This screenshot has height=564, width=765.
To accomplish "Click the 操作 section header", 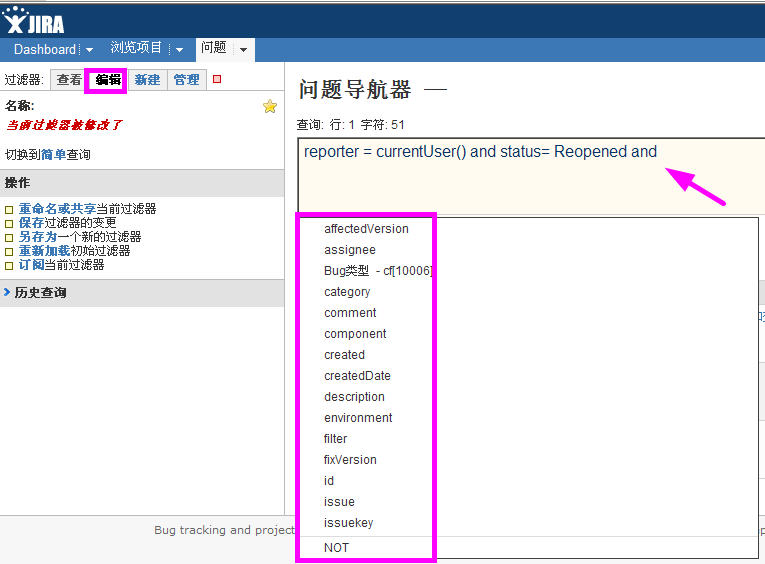I will coord(142,183).
